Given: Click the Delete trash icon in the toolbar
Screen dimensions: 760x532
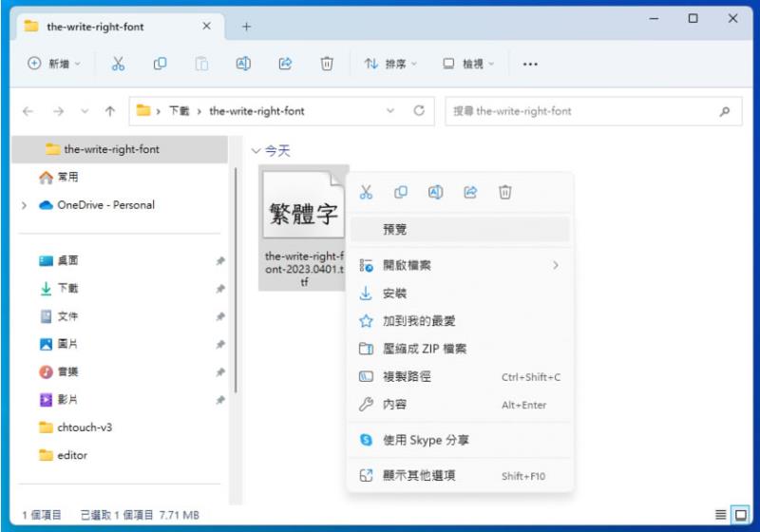Looking at the screenshot, I should coord(327,64).
